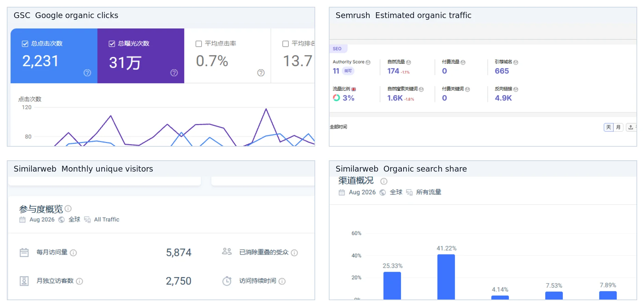The height and width of the screenshot is (307, 644).
Task: Click info icon beside Authority Score
Action: point(368,62)
